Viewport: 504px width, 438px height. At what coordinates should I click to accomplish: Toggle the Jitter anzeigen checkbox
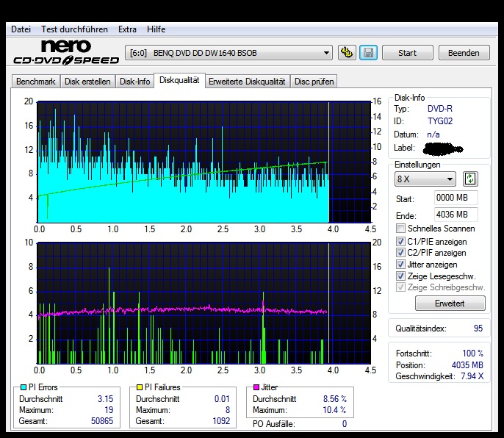tap(400, 265)
